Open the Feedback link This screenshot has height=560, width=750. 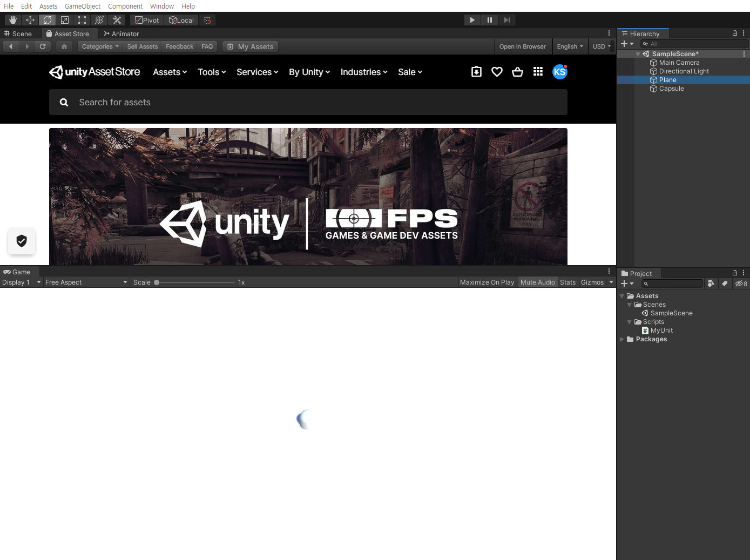[180, 46]
